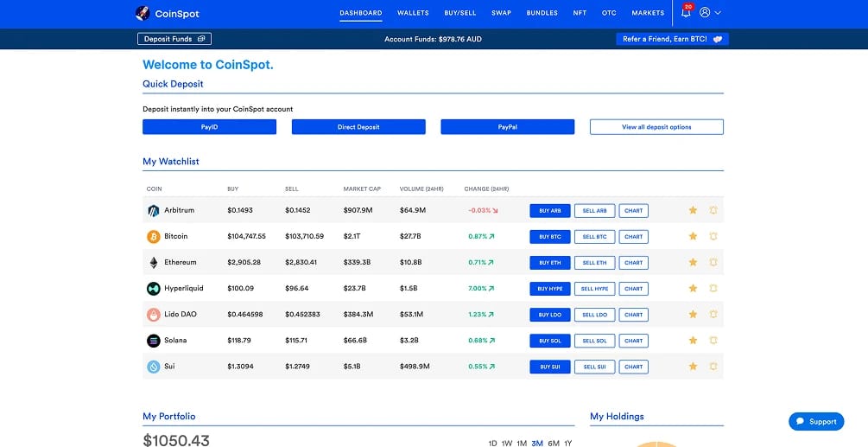
Task: Open the NFT nav item
Action: (580, 13)
